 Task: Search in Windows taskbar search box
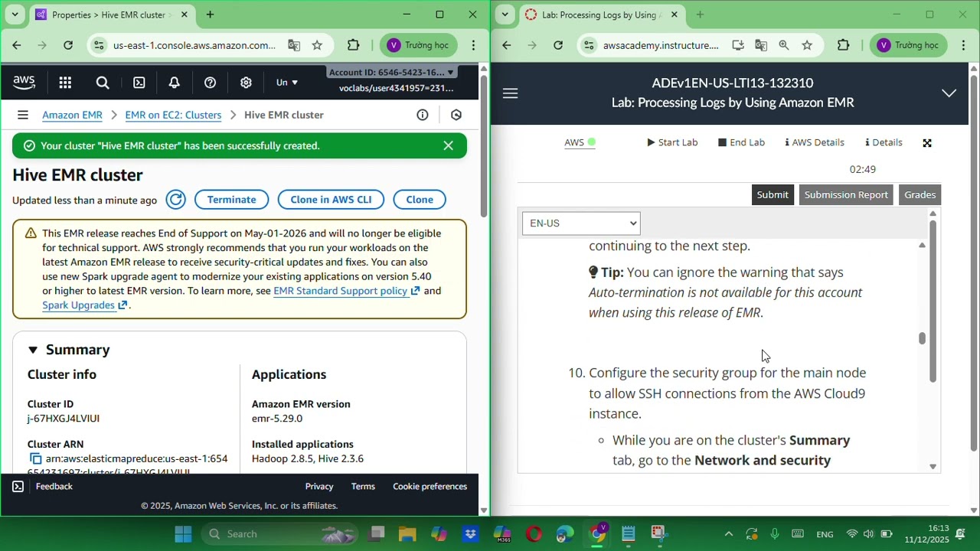[x=280, y=534]
